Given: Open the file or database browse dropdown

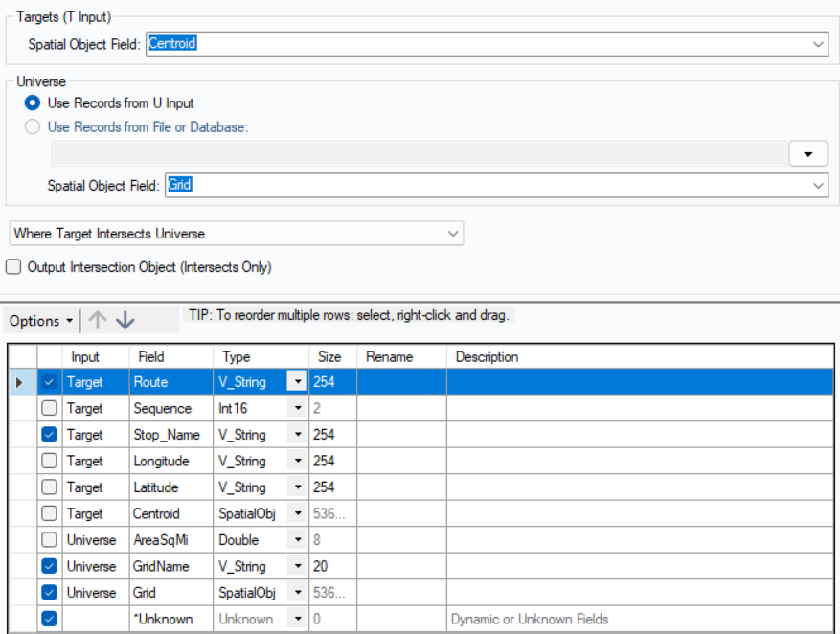Looking at the screenshot, I should (807, 154).
